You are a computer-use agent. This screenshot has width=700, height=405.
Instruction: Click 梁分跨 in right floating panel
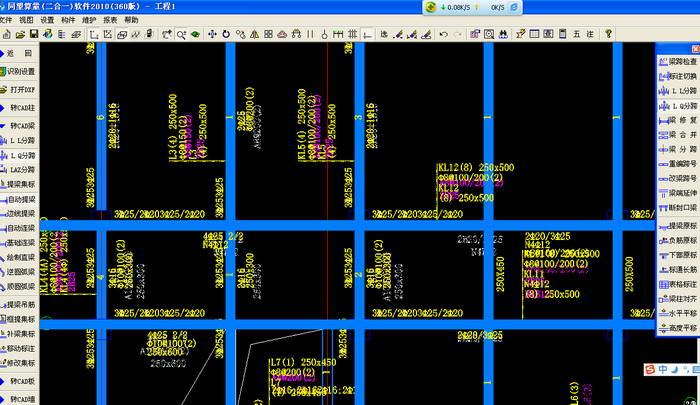pyautogui.click(x=678, y=149)
